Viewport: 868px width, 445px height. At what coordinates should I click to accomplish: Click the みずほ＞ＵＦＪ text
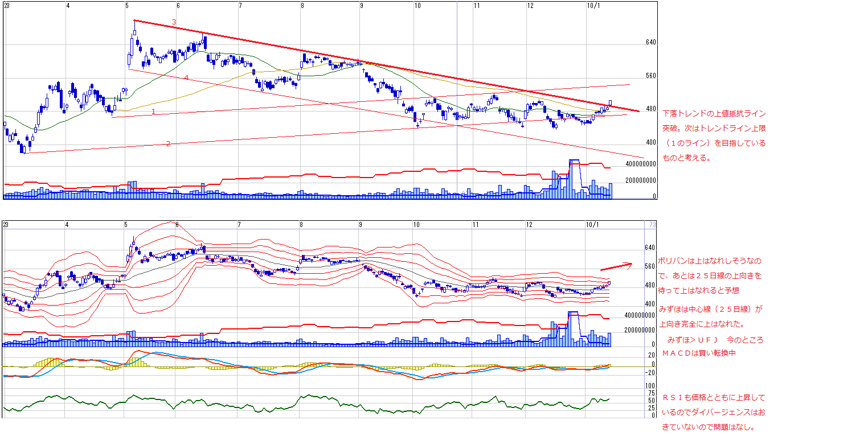[x=690, y=340]
